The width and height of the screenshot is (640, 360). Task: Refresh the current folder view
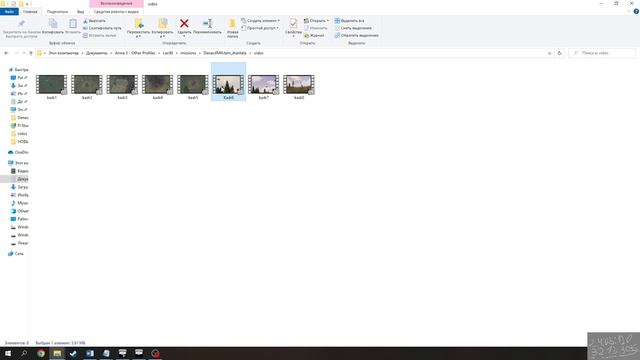coord(560,53)
